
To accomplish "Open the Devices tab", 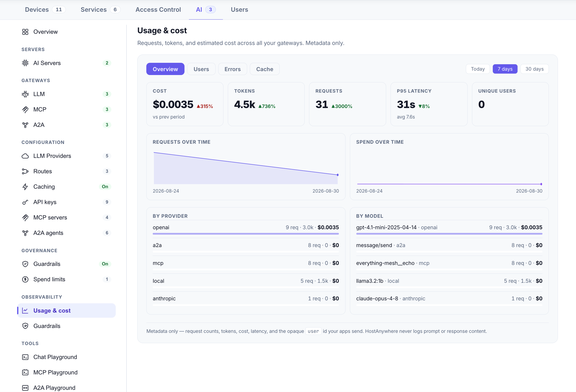I will pyautogui.click(x=45, y=10).
